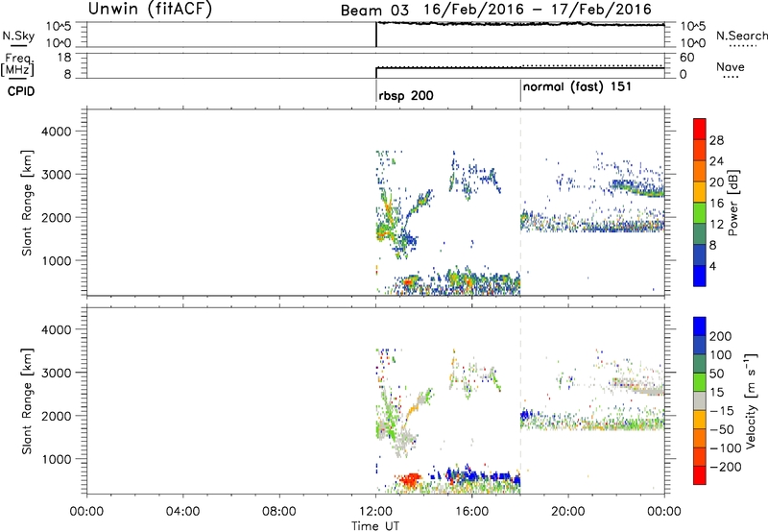Image resolution: width=768 pixels, height=532 pixels.
Task: Click the '12' tick on Power color bar
Action: (716, 224)
